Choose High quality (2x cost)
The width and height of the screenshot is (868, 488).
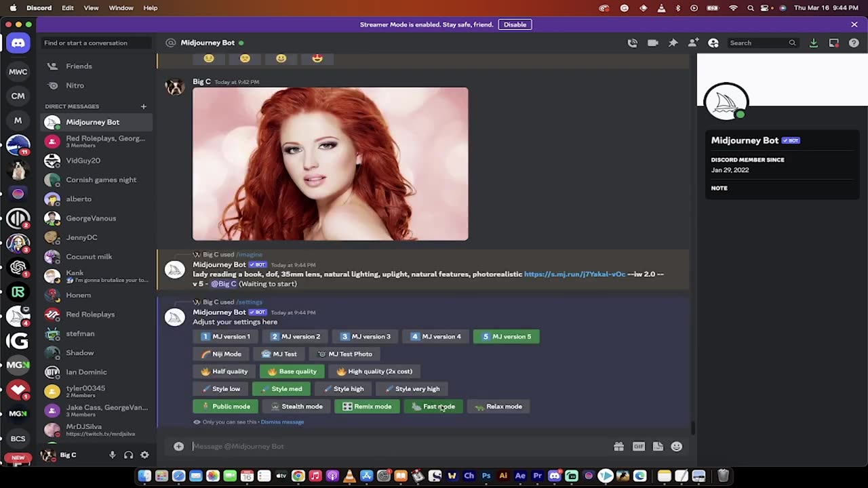pos(374,371)
